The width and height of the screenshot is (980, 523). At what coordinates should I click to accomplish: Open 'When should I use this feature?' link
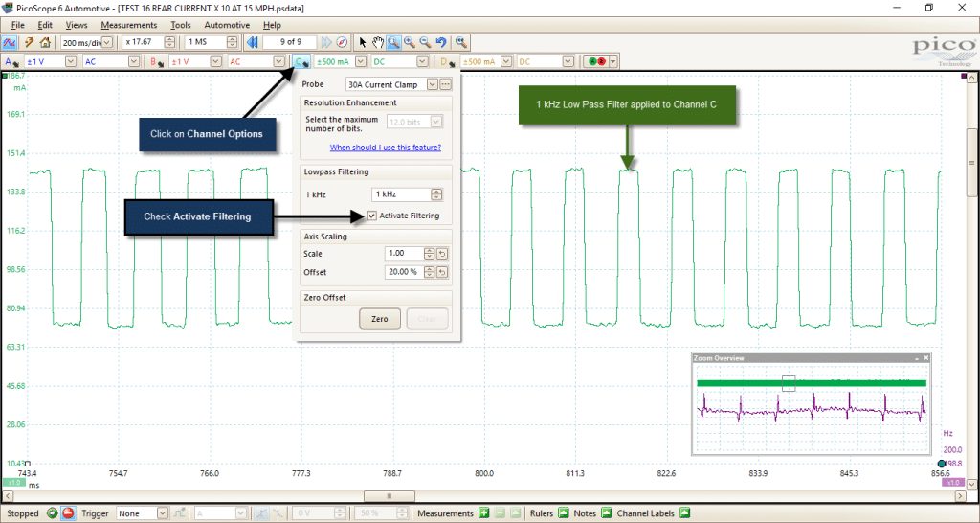[x=385, y=148]
